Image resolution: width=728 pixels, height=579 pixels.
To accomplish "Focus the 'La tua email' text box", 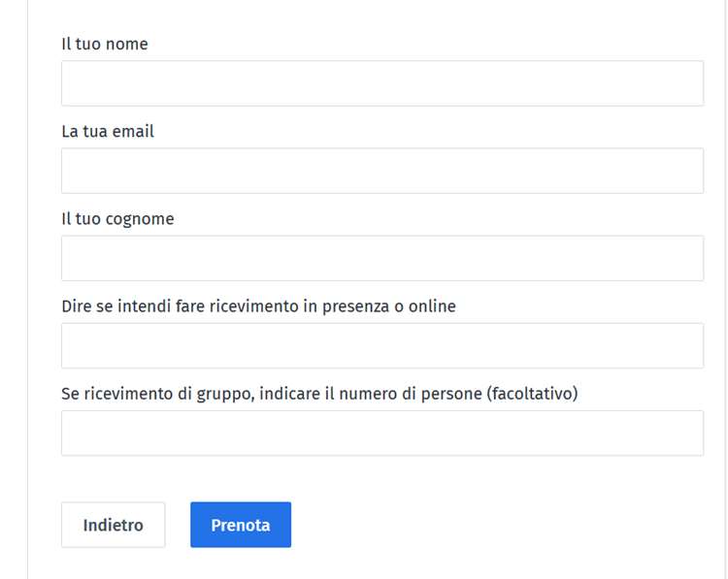I will pyautogui.click(x=381, y=171).
